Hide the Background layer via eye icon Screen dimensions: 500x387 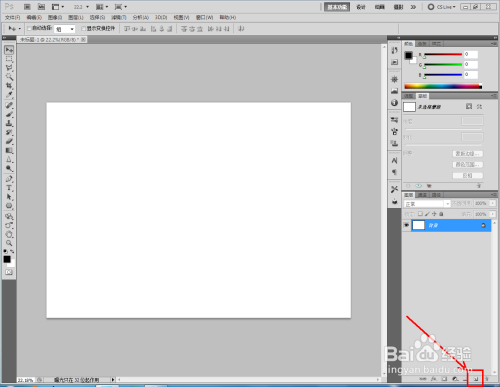click(406, 225)
